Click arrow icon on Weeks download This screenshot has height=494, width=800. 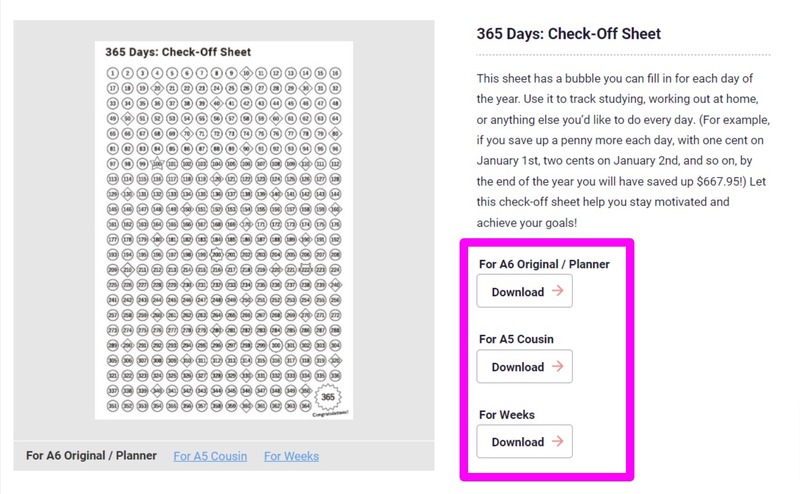point(557,442)
